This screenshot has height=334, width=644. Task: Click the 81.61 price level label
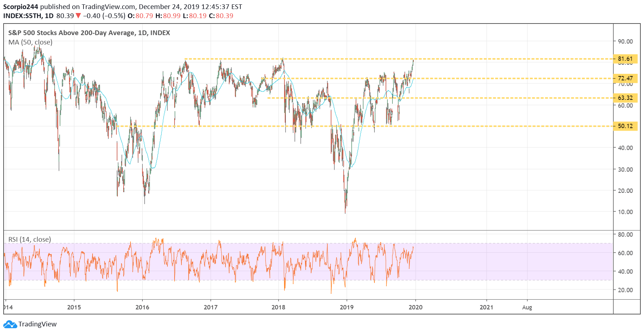(x=625, y=59)
